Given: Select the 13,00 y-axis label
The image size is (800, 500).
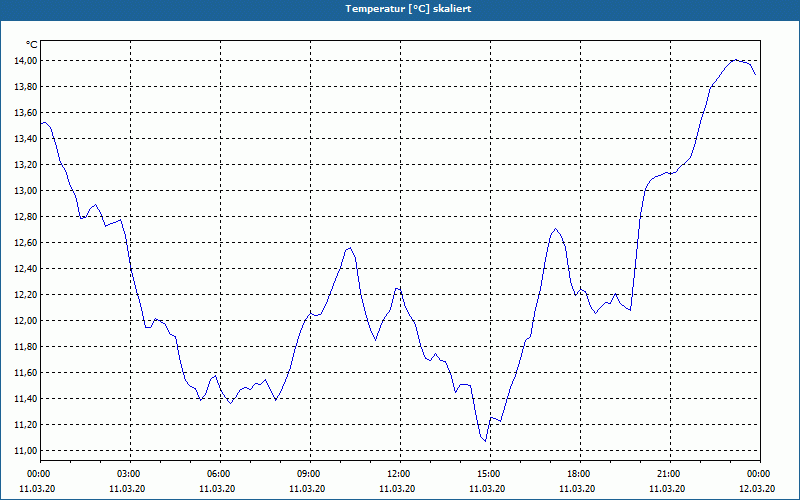Looking at the screenshot, I should (x=25, y=191).
